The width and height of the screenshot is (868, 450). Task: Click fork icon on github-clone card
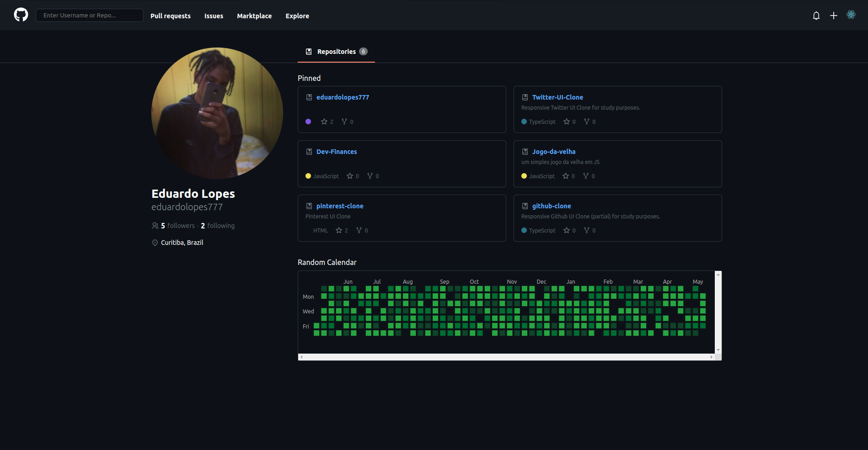[x=587, y=230]
